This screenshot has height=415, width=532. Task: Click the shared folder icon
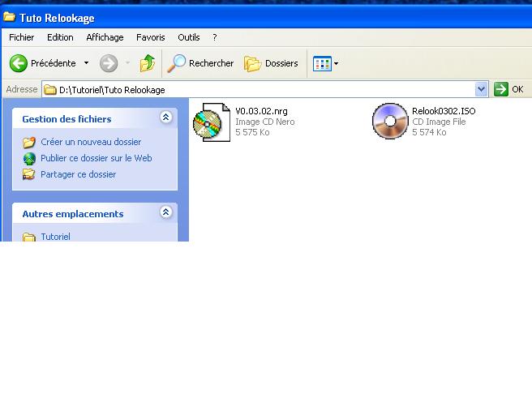[x=29, y=174]
